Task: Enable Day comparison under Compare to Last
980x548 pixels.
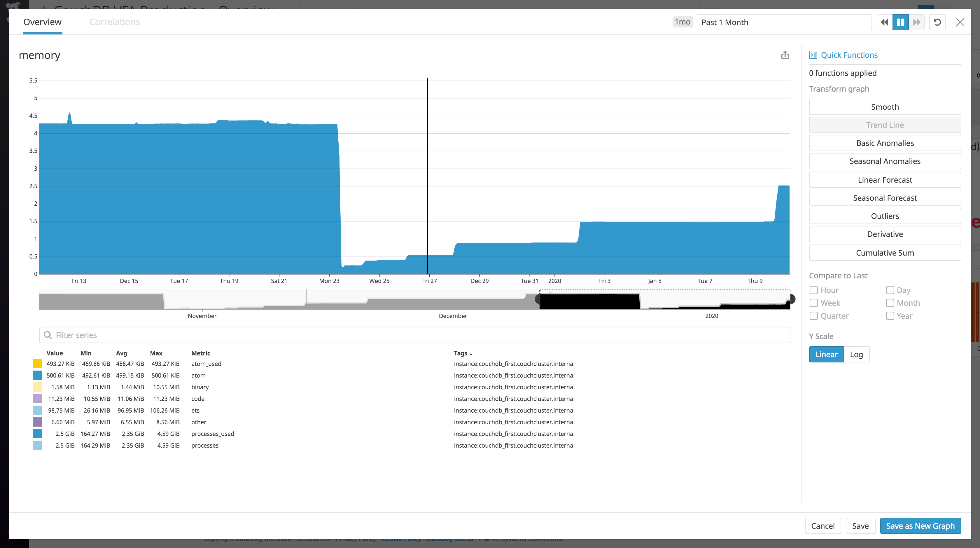Action: (x=890, y=290)
